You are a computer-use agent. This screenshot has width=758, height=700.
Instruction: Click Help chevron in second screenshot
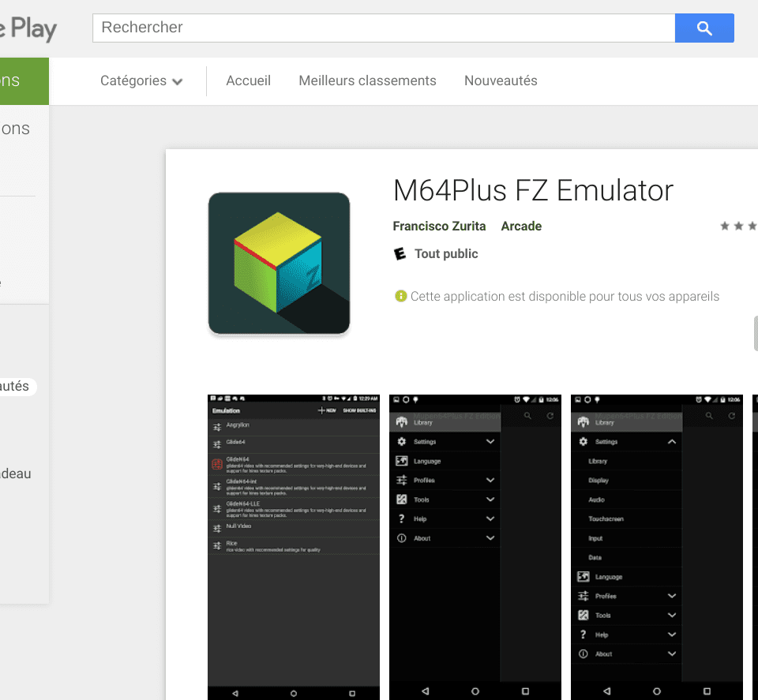click(x=490, y=518)
